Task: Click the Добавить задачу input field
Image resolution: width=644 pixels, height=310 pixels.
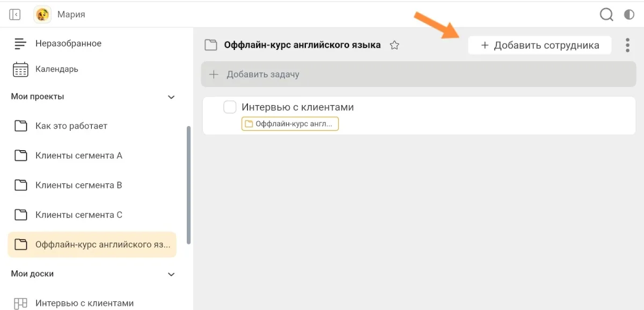Action: pos(418,75)
